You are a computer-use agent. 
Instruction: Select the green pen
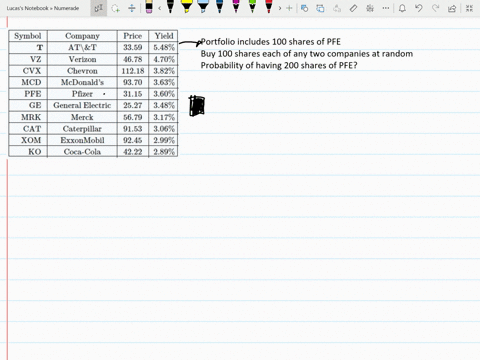[x=252, y=7]
